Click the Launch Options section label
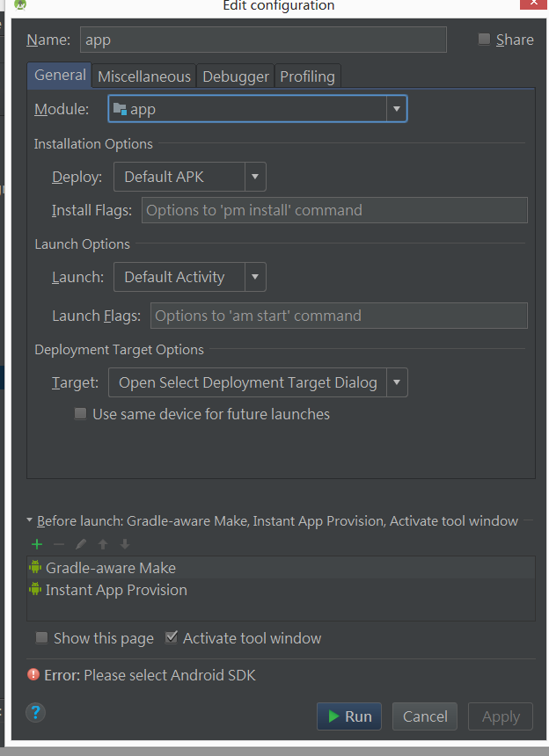The image size is (549, 756). [83, 244]
